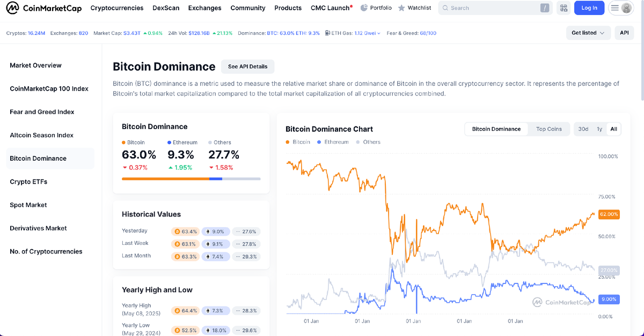Open the Cryptocurrencies menu
Screen dimensions: 644x336
point(117,8)
